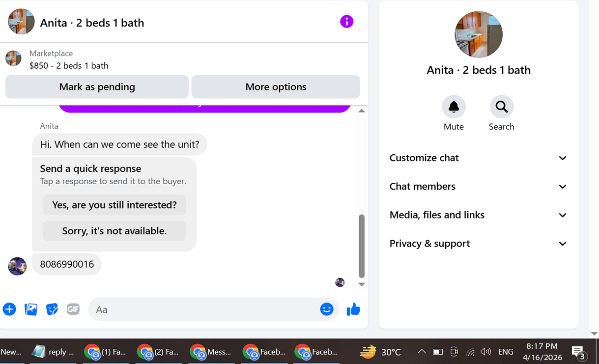Switch to the "Mess..." Chrome taskbar window
599x364 pixels.
pos(211,352)
